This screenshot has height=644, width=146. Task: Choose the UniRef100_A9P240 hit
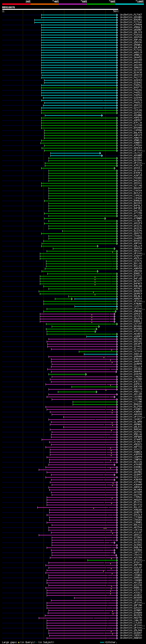pos(131,244)
